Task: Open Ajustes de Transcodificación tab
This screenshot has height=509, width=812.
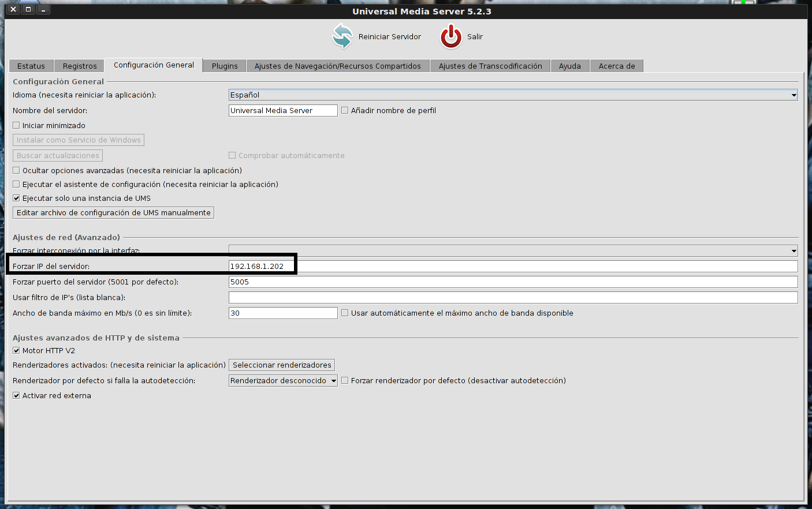Action: click(x=490, y=66)
